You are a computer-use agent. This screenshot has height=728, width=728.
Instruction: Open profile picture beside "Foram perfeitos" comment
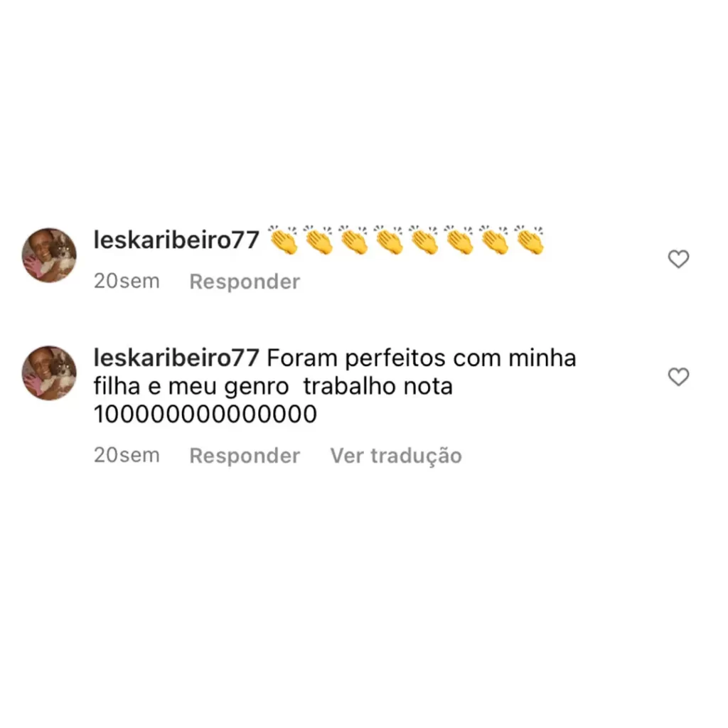[49, 373]
